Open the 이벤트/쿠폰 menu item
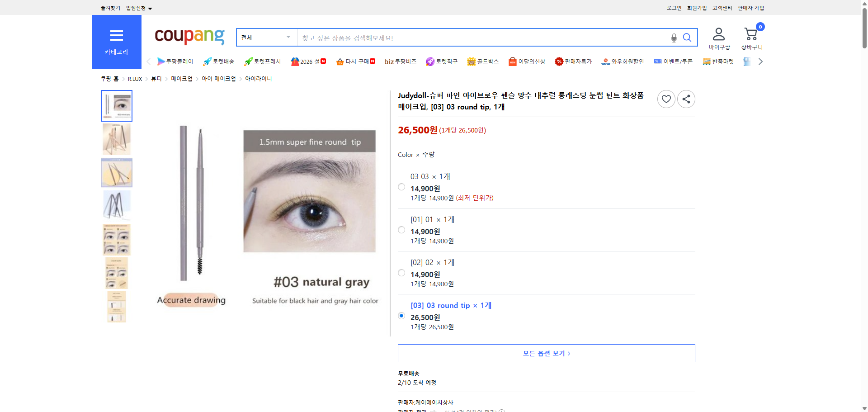The width and height of the screenshot is (868, 412). 673,61
